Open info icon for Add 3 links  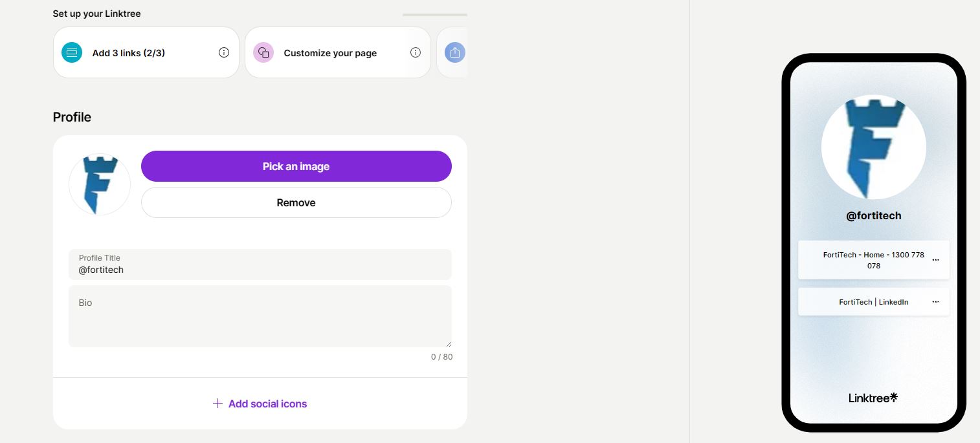[224, 52]
